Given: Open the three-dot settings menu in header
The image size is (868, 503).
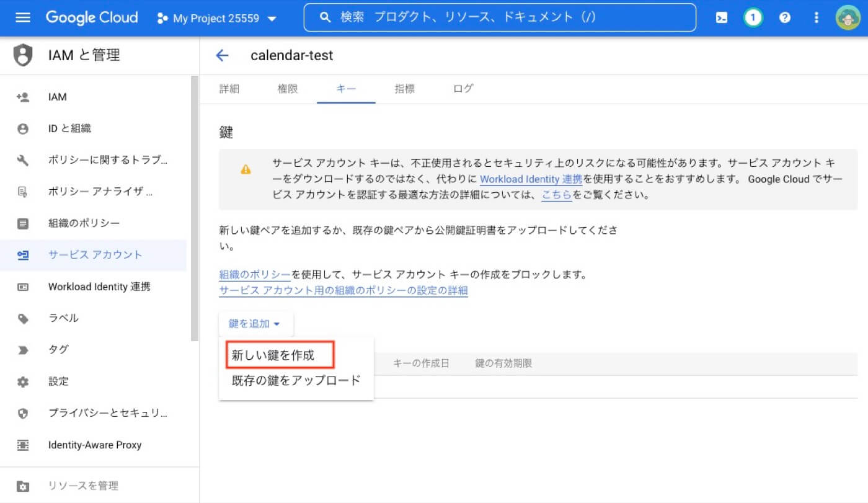Looking at the screenshot, I should [x=817, y=18].
